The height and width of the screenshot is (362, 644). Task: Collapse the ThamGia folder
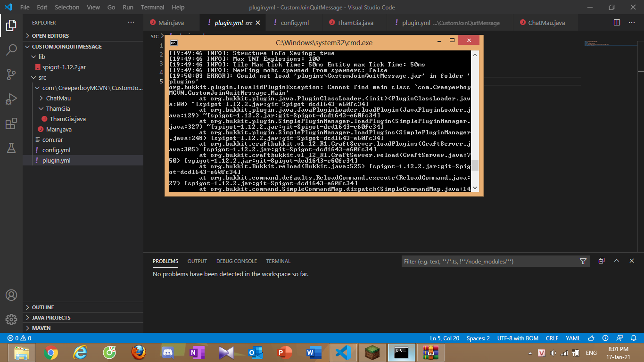[x=58, y=109]
